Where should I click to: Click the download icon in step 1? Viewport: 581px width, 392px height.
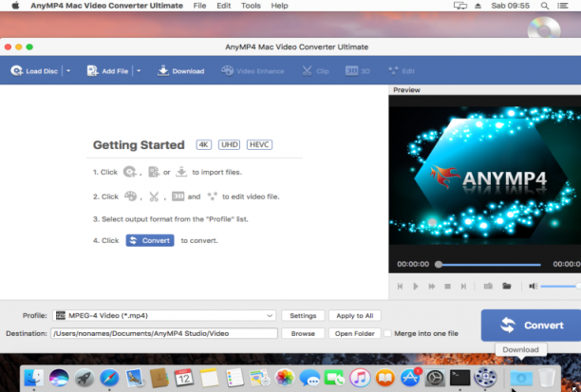click(x=181, y=172)
